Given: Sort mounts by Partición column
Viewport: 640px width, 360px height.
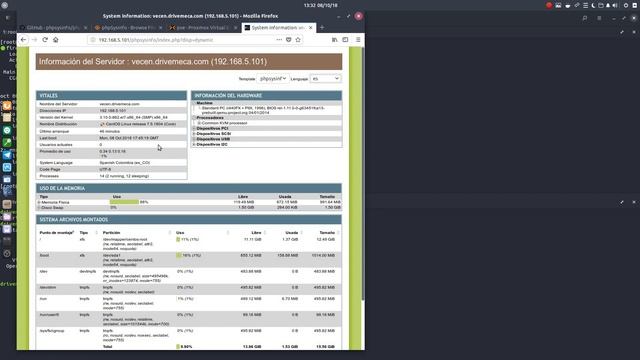Looking at the screenshot, I should coord(111,233).
